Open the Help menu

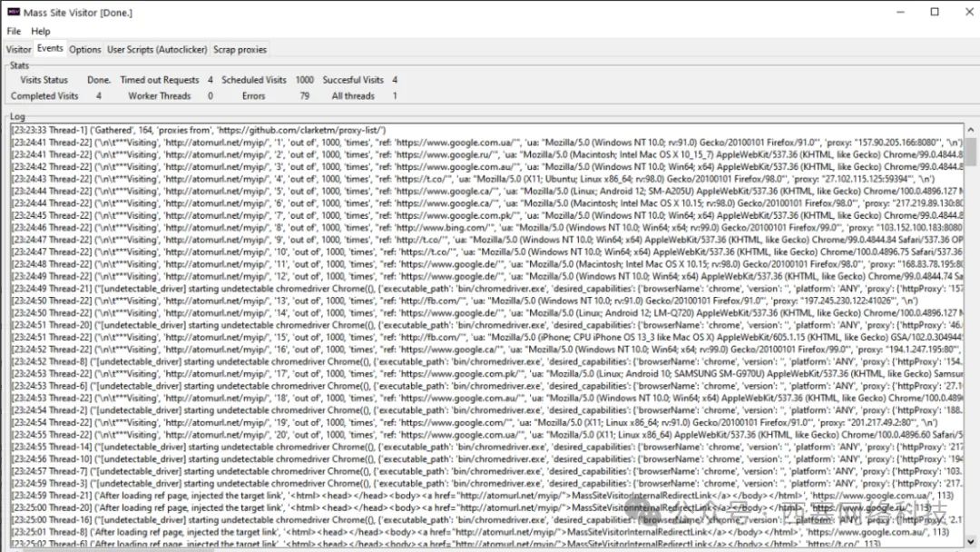click(41, 31)
